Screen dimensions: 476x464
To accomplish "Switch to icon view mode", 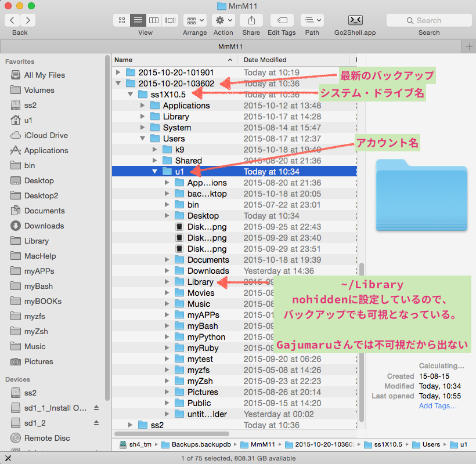I will [x=122, y=20].
